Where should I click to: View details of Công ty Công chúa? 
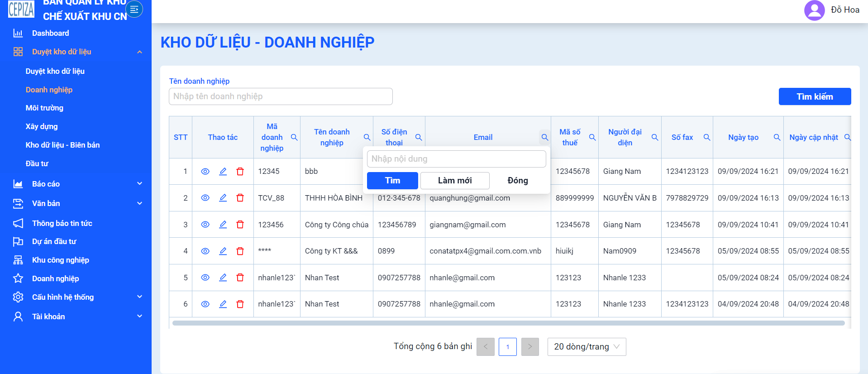coord(205,225)
